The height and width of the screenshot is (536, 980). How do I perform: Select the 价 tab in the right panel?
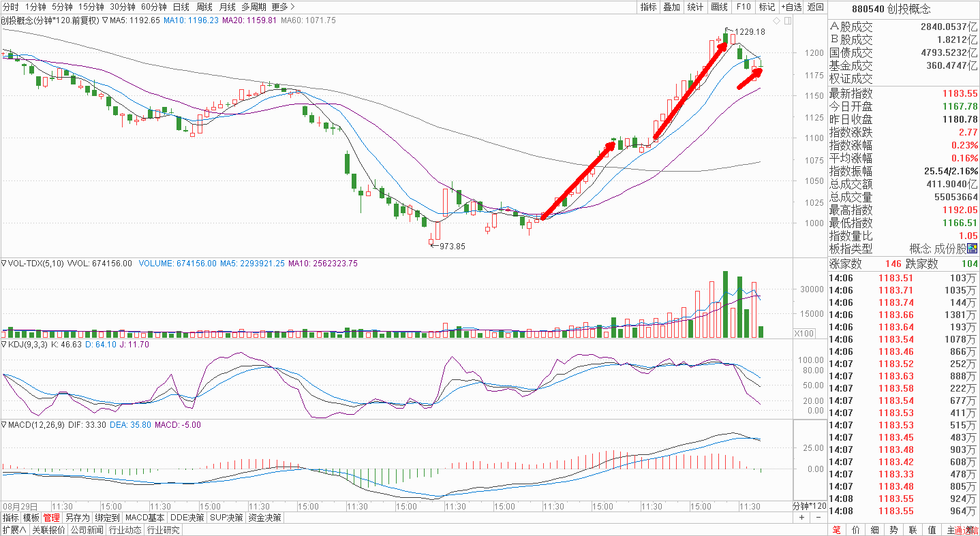(x=856, y=530)
